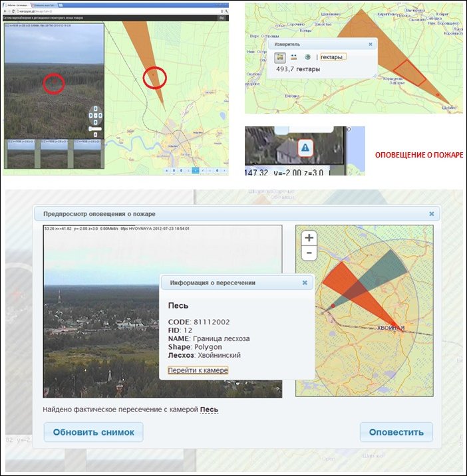Close the Информация о пересечении popup
This screenshot has height=476, width=467.
click(305, 283)
